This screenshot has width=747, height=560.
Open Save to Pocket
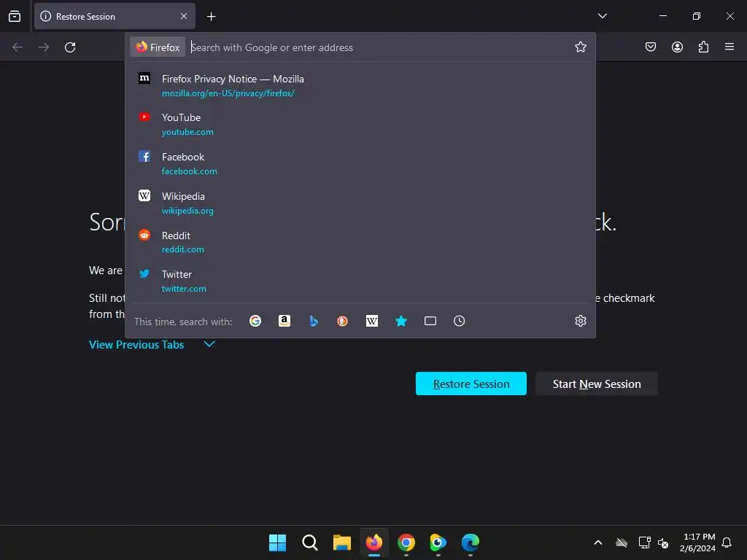650,47
